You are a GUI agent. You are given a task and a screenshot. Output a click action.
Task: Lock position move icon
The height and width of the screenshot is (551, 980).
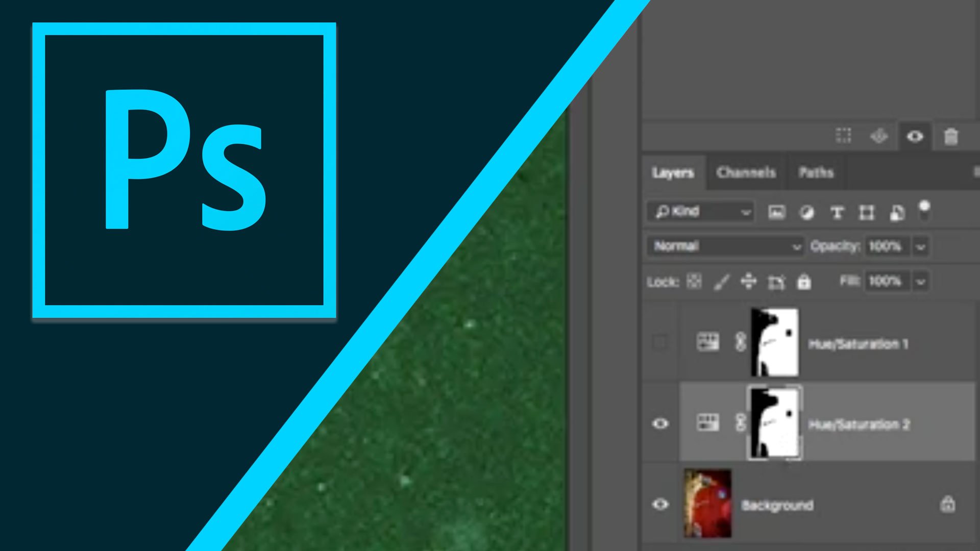pyautogui.click(x=749, y=281)
